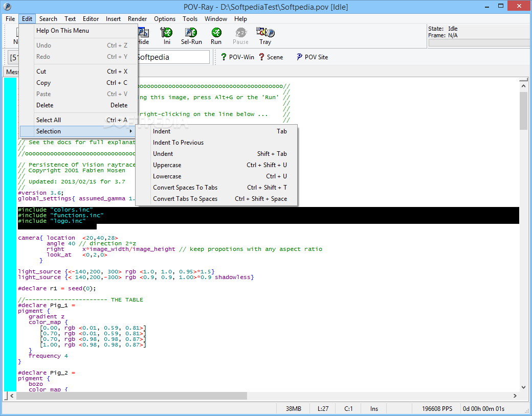Click the L:27 line indicator
Screen dimensions: 532x416
click(x=323, y=408)
